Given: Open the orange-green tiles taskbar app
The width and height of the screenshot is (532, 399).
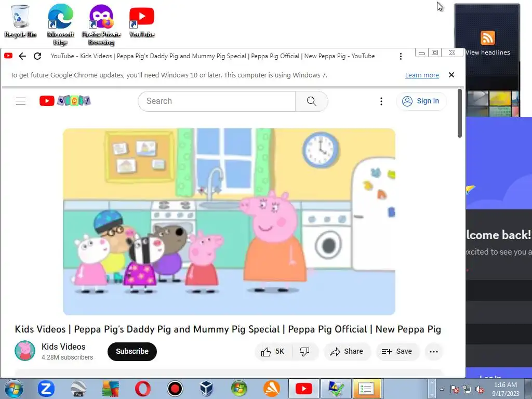Looking at the screenshot, I should (111, 389).
